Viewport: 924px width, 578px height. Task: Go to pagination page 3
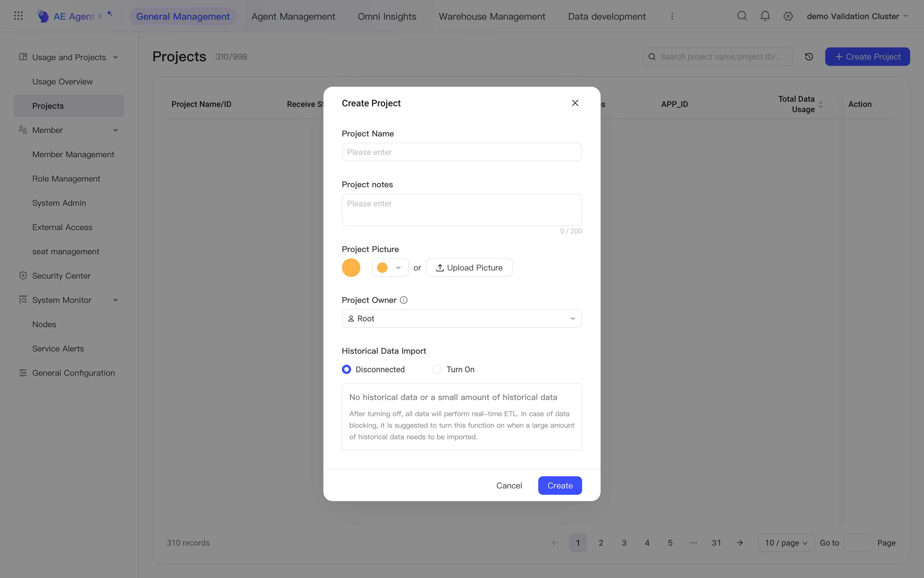tap(624, 542)
